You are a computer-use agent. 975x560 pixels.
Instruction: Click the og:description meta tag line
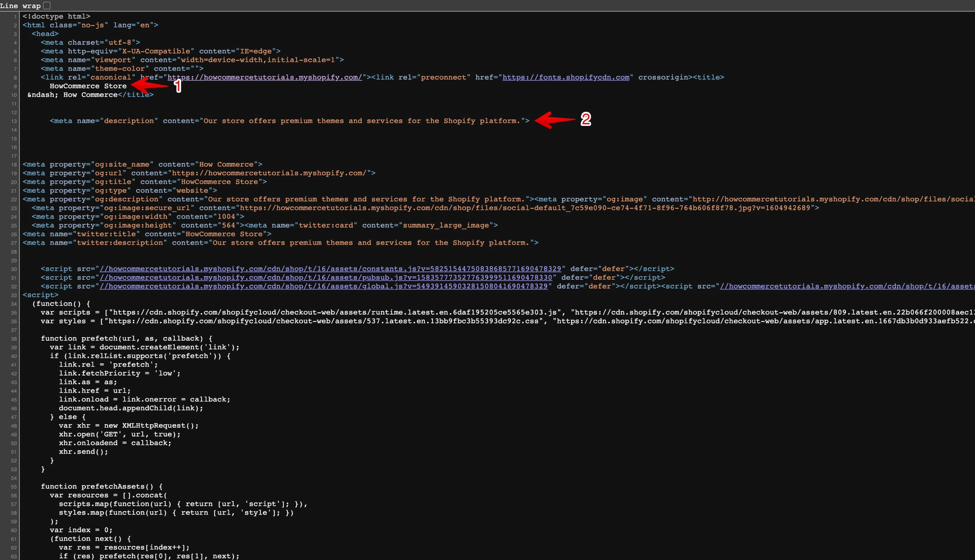(x=278, y=199)
